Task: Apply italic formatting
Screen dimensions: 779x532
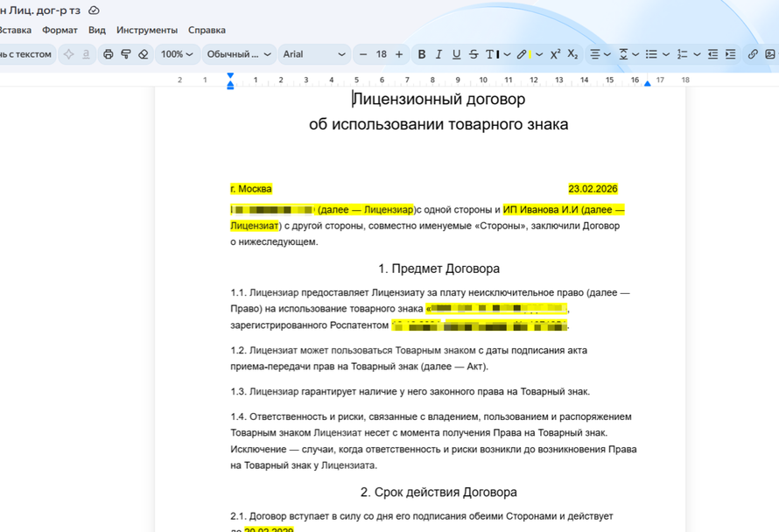Action: point(439,53)
